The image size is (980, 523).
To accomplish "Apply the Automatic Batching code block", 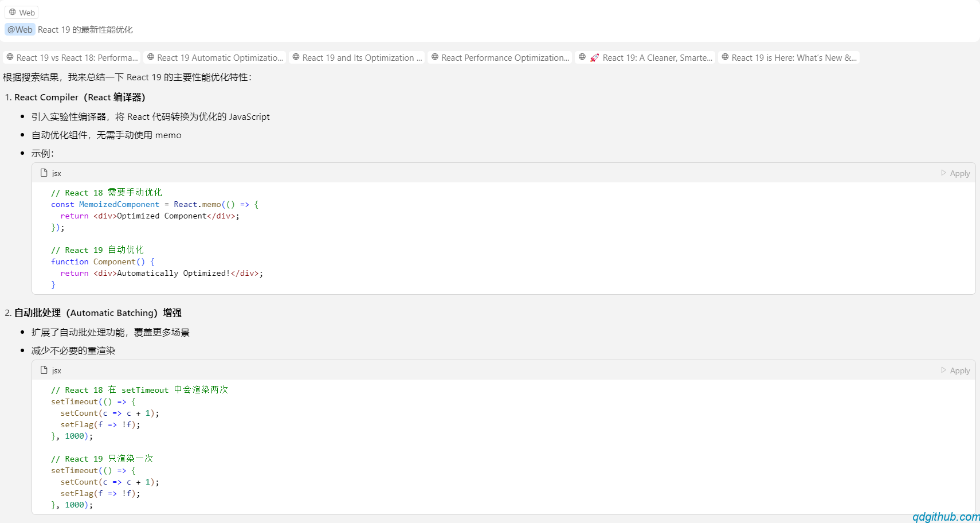I will [x=955, y=370].
